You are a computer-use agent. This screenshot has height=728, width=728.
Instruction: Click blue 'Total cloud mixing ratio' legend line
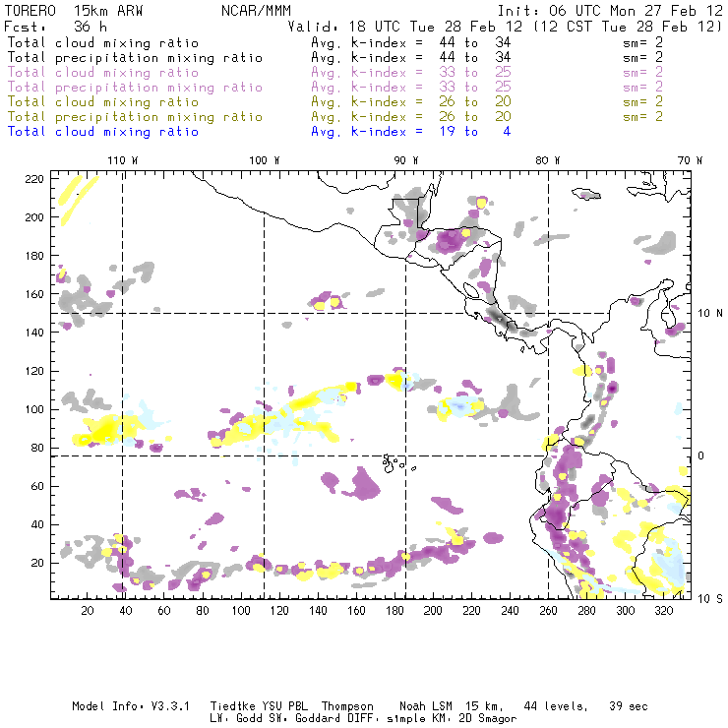click(103, 132)
